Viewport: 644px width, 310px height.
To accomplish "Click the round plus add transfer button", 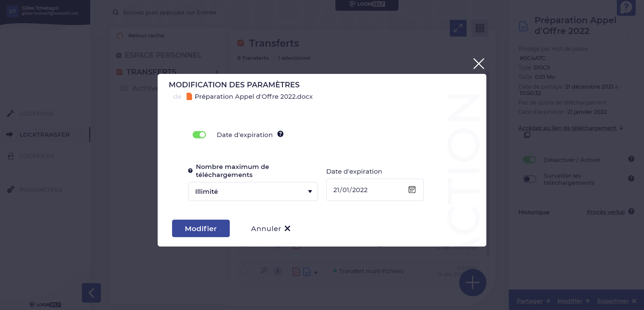I will 472,282.
